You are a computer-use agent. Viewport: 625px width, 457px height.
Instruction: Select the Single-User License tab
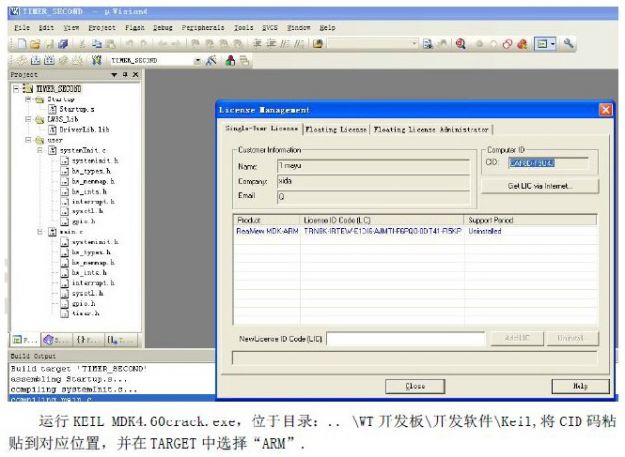262,128
